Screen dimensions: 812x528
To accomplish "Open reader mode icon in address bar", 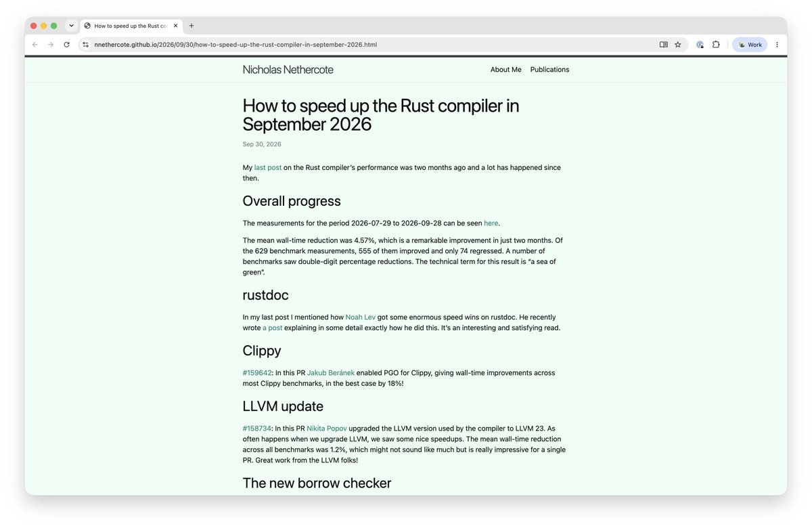I will tap(664, 45).
